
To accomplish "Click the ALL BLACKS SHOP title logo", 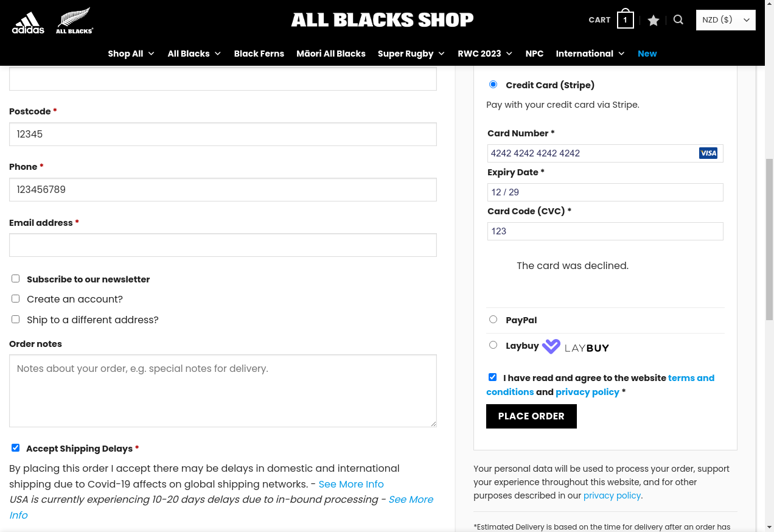I will [x=382, y=20].
